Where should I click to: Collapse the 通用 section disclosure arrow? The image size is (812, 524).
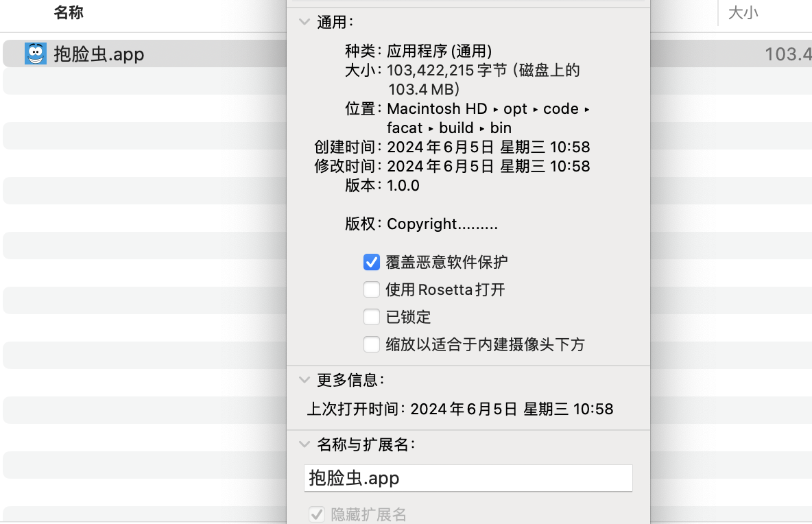click(x=304, y=22)
